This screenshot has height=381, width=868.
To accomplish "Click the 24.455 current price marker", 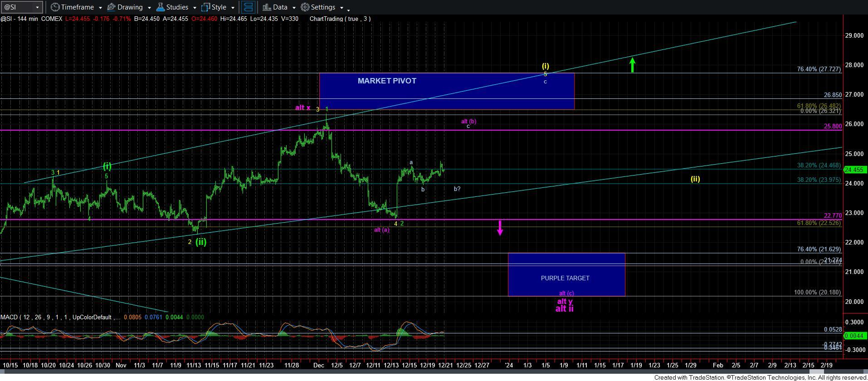I will 854,170.
